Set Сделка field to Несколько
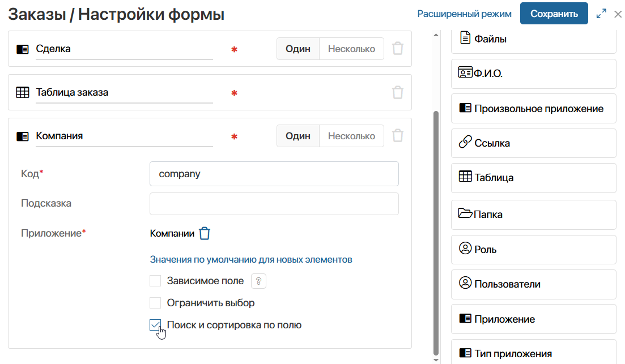 tap(351, 49)
